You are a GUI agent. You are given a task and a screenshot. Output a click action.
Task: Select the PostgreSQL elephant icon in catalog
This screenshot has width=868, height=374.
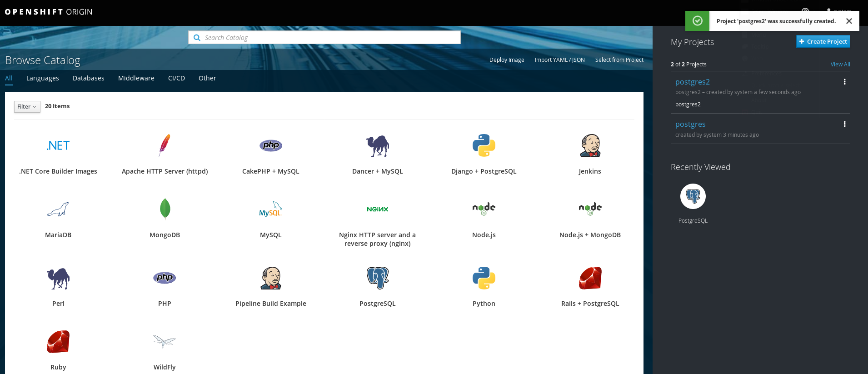coord(378,278)
